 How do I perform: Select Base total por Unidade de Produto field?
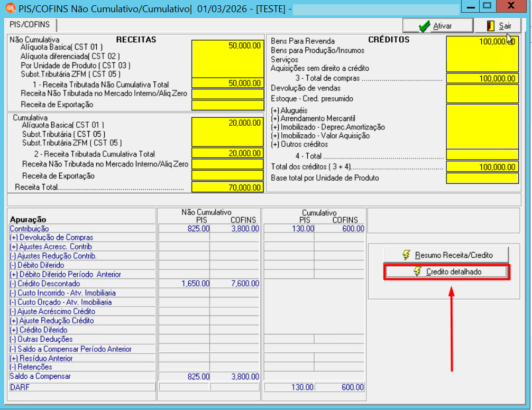[482, 178]
